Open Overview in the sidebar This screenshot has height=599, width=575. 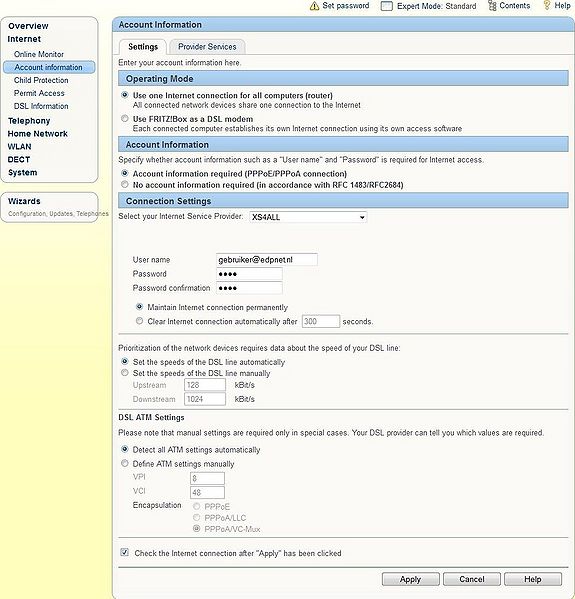click(28, 26)
